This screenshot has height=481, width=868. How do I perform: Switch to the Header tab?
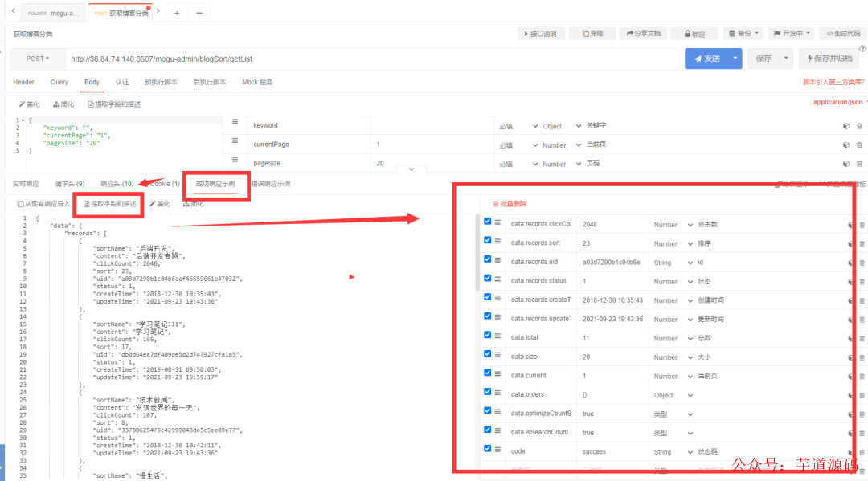coord(24,82)
